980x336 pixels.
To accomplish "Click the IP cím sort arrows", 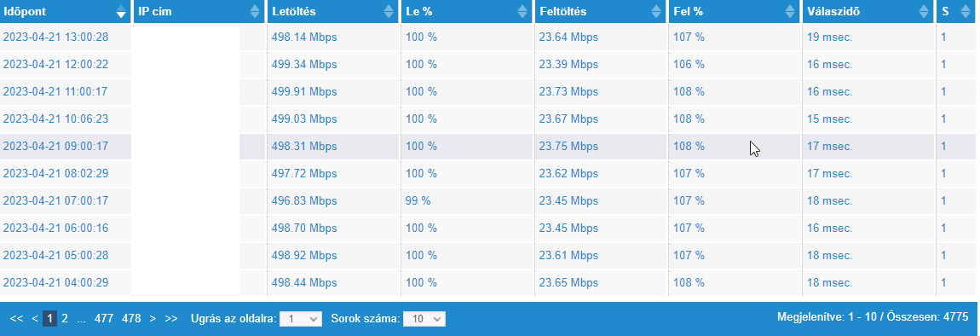I will pyautogui.click(x=255, y=11).
